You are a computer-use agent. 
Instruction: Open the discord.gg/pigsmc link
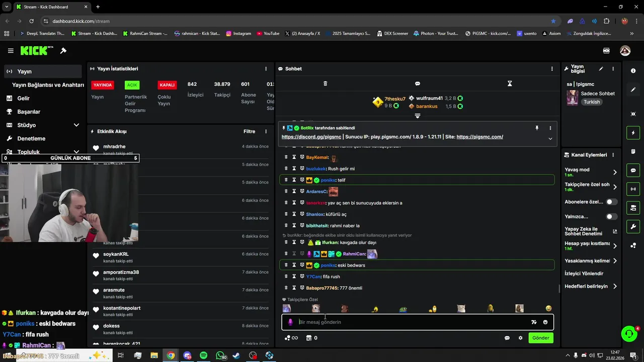[311, 137]
